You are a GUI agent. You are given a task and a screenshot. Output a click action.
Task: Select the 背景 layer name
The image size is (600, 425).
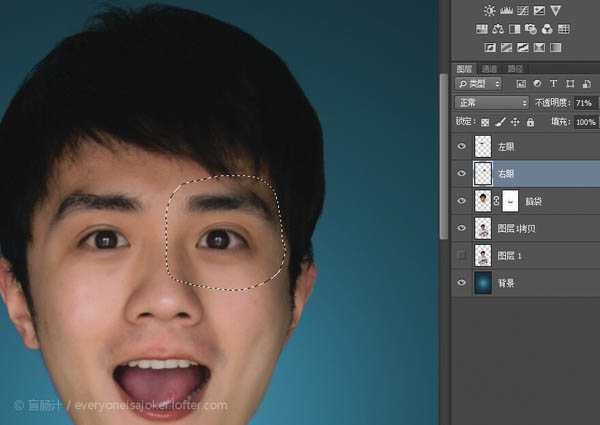click(x=506, y=283)
